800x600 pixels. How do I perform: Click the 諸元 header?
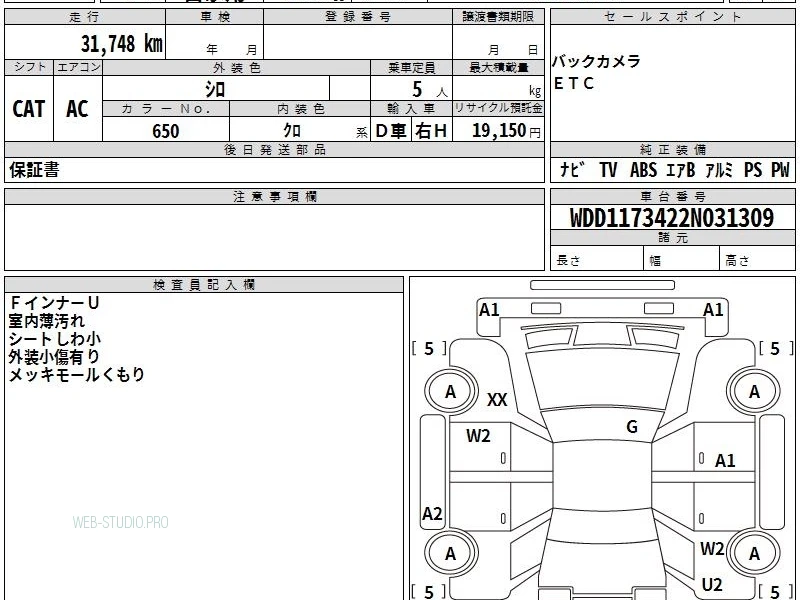[672, 238]
